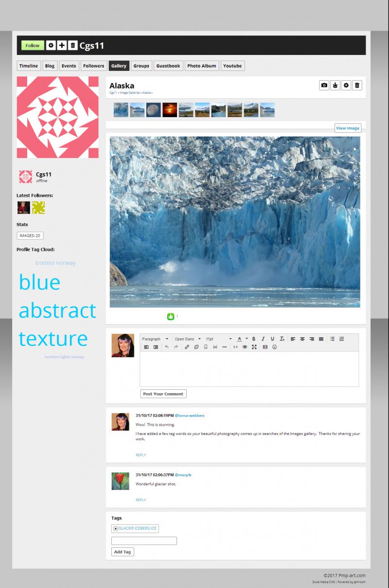Open the Photo Album tab
The height and width of the screenshot is (588, 389).
[202, 66]
